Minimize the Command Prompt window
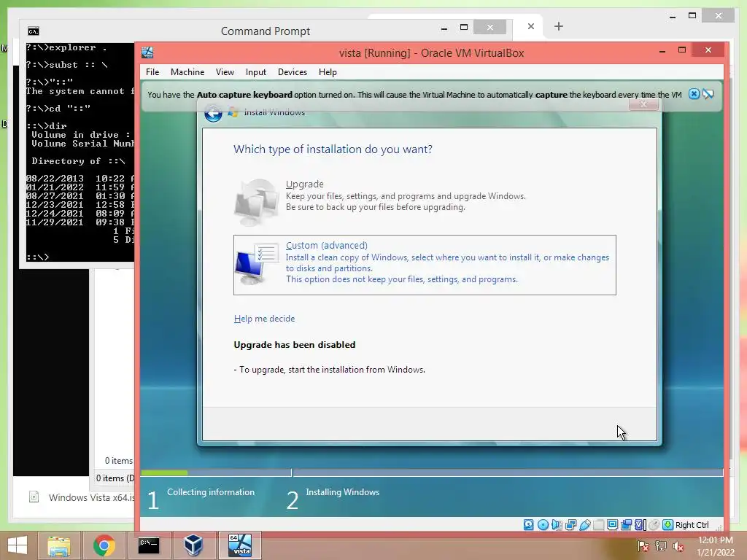This screenshot has width=747, height=560. [444, 28]
